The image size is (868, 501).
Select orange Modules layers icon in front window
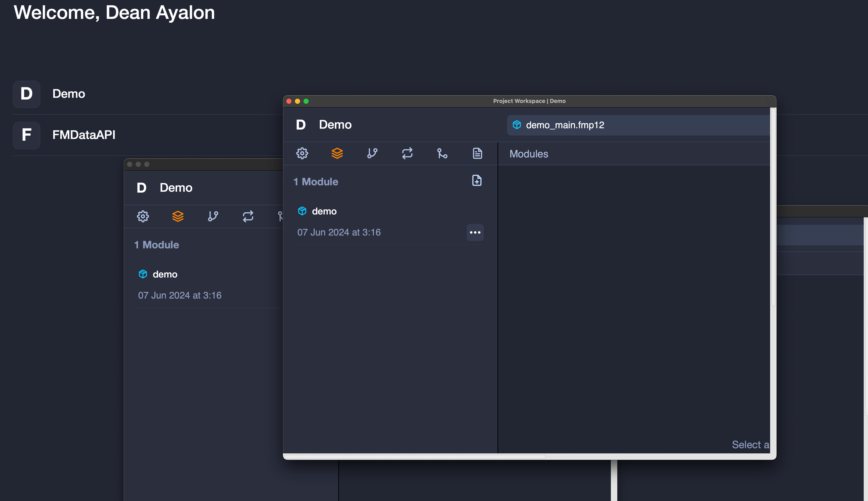coord(337,153)
